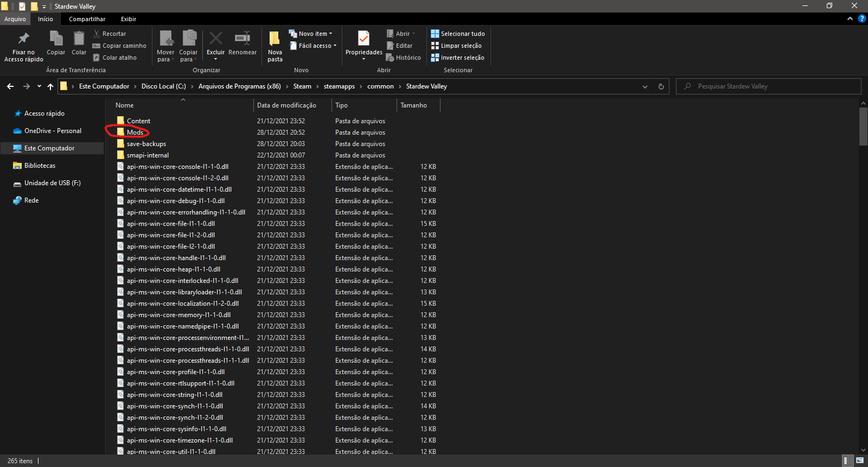This screenshot has width=868, height=467.
Task: Create a Nova pasta
Action: (275, 47)
